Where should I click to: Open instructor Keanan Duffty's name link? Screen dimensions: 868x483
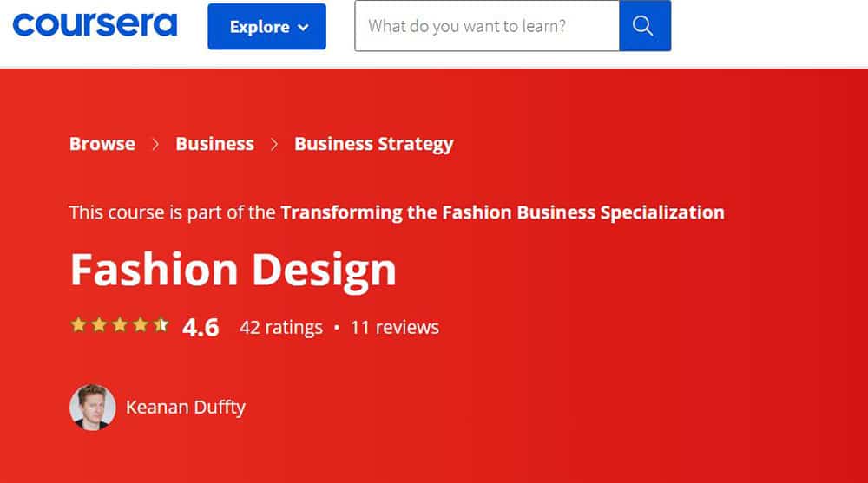pyautogui.click(x=186, y=408)
